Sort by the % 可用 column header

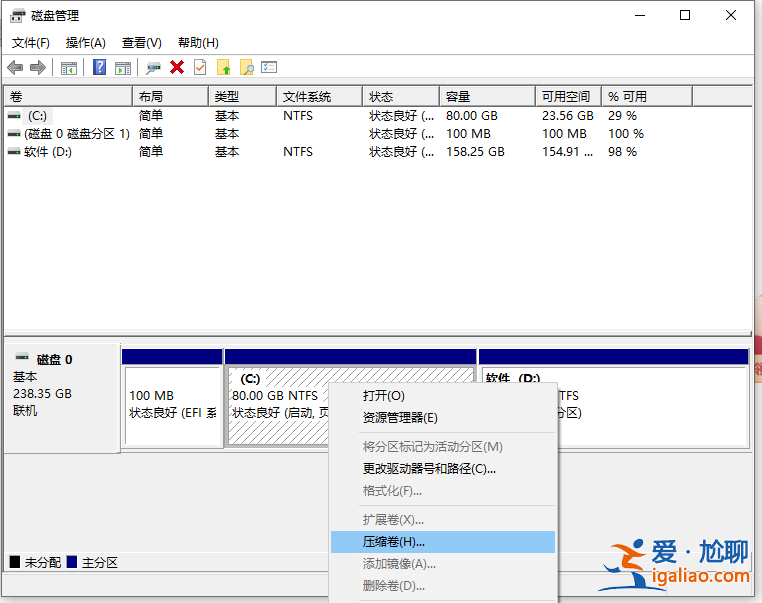647,97
